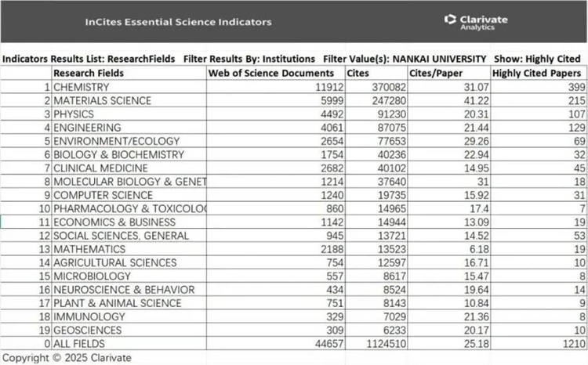
Task: Click the Highly Cited Papers column header
Action: (x=537, y=73)
